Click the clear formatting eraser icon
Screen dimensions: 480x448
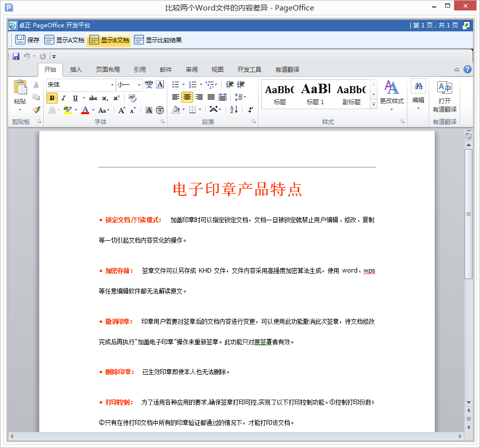coord(132,98)
